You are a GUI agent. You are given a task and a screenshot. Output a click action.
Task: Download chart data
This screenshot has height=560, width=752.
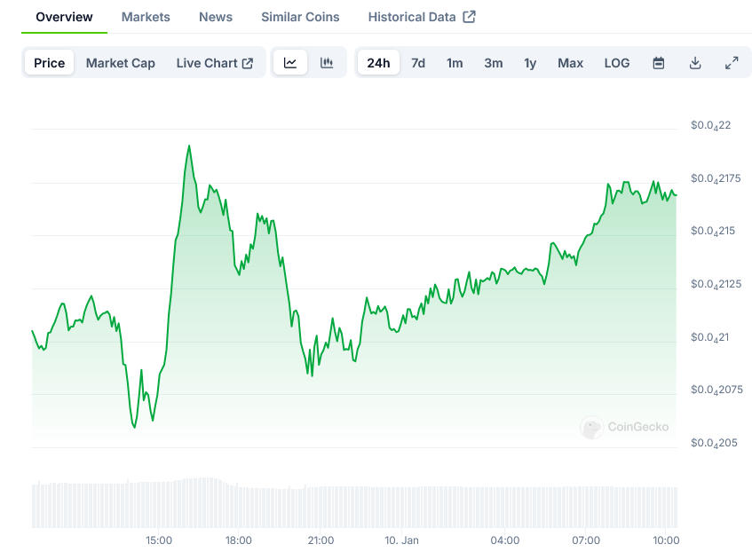point(695,63)
